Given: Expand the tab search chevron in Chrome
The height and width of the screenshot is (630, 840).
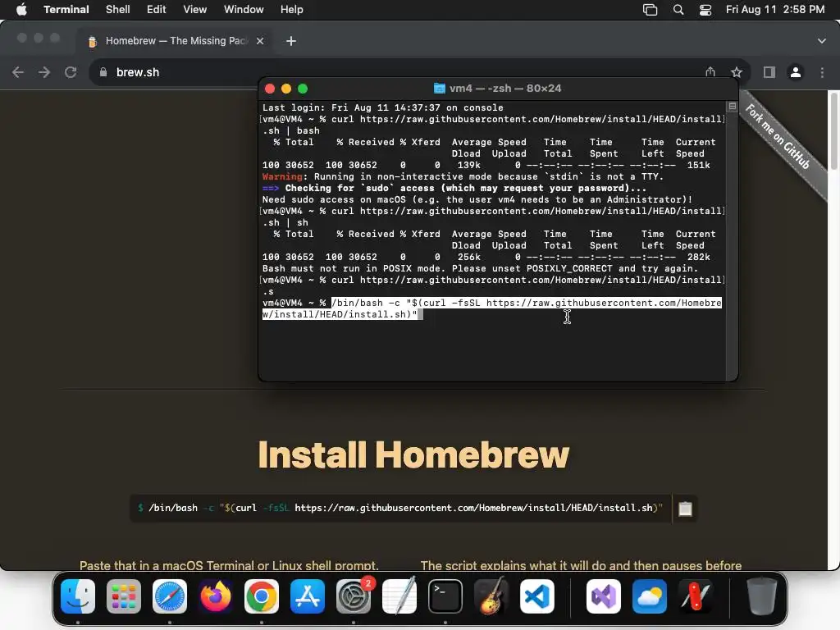Looking at the screenshot, I should point(822,41).
